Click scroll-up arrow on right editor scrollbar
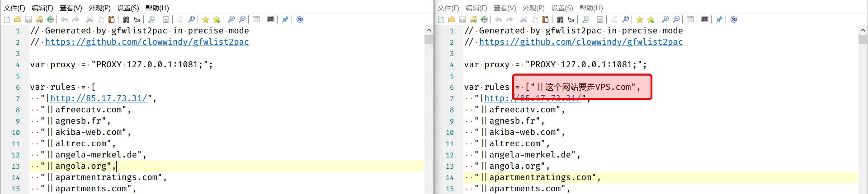 (863, 30)
